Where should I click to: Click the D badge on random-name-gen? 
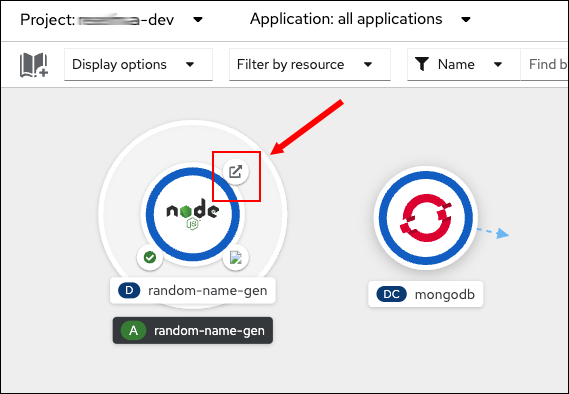[129, 290]
